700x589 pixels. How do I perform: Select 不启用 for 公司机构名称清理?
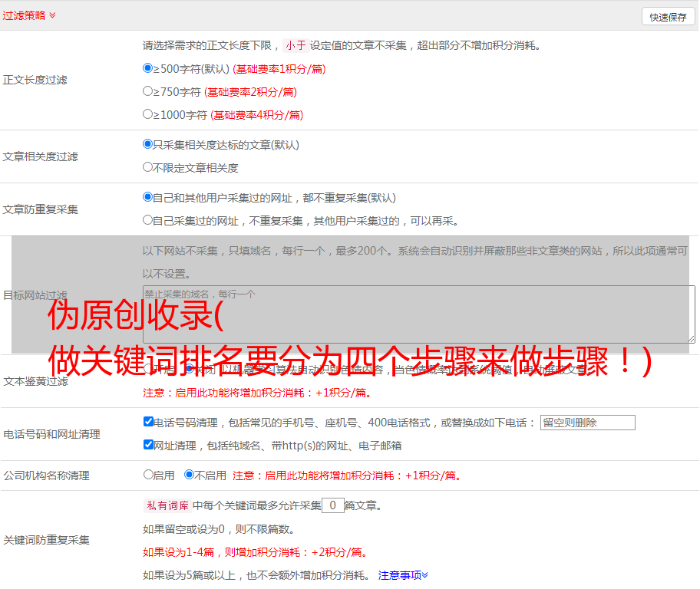(189, 475)
